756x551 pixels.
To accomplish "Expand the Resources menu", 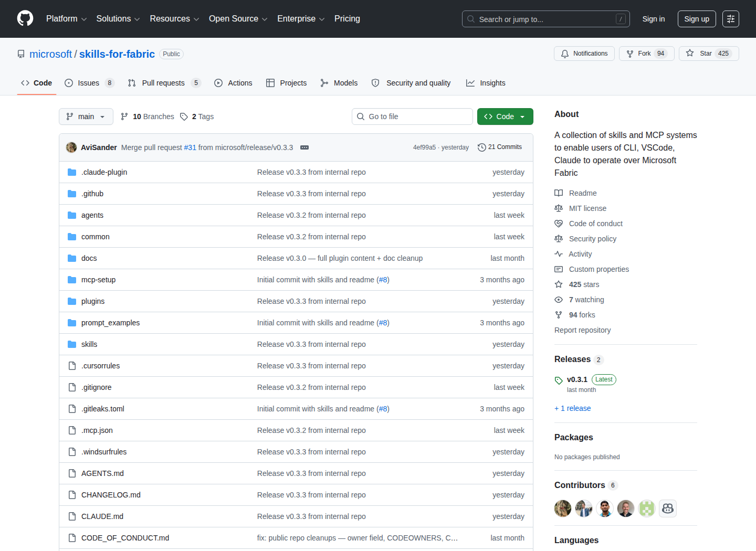I will (x=174, y=19).
